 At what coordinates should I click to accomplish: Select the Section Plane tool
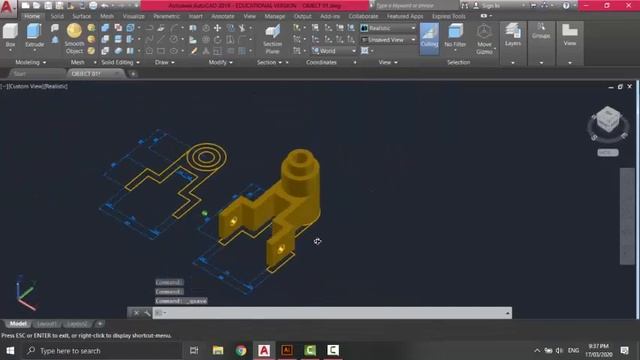point(273,39)
